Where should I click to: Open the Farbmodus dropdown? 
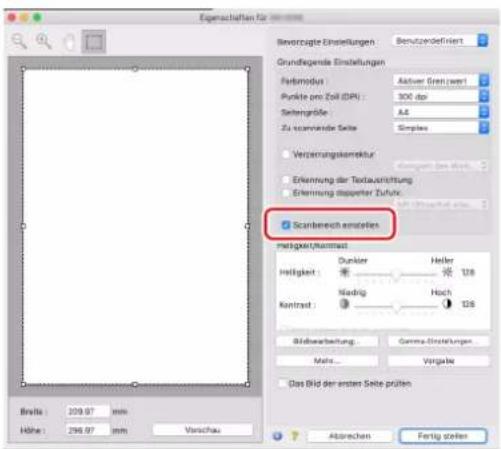[441, 81]
